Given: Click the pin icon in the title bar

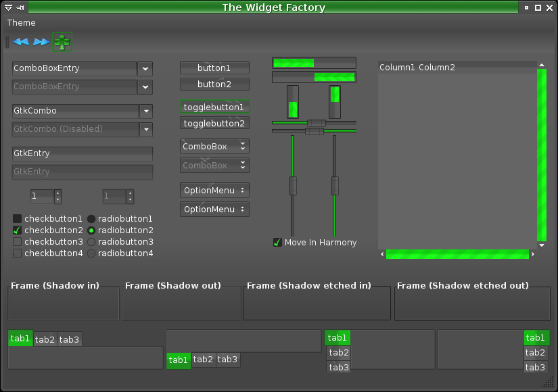Looking at the screenshot, I should point(20,7).
